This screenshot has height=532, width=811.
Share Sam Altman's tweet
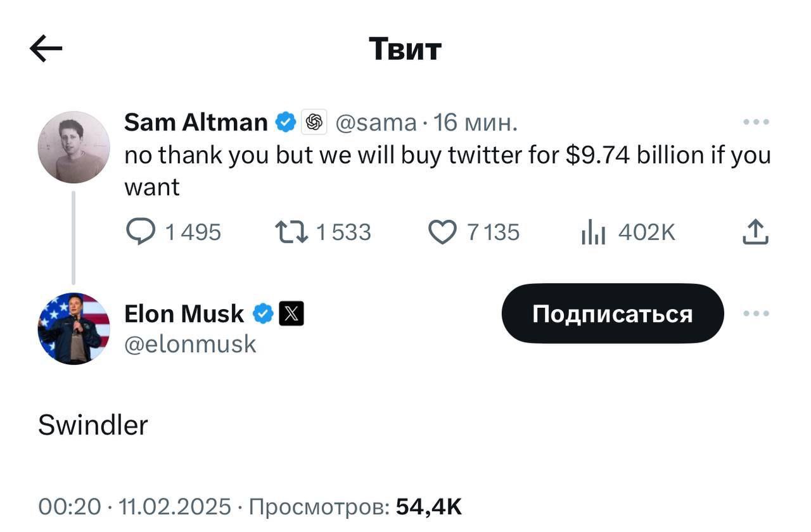pos(755,232)
